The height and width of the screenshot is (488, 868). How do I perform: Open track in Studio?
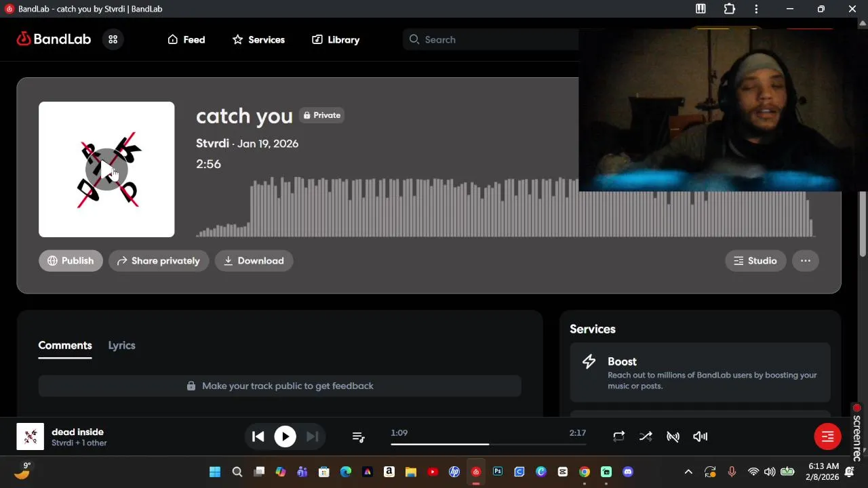[x=755, y=260]
